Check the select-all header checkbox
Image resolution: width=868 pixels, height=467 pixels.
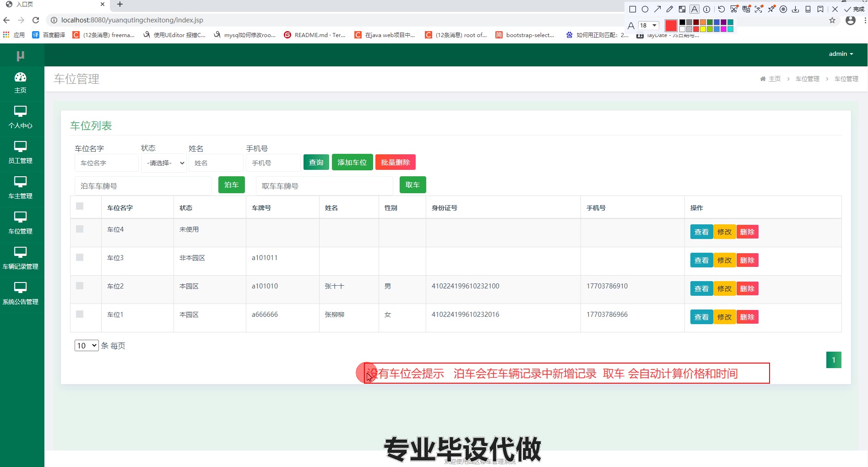[x=80, y=206]
